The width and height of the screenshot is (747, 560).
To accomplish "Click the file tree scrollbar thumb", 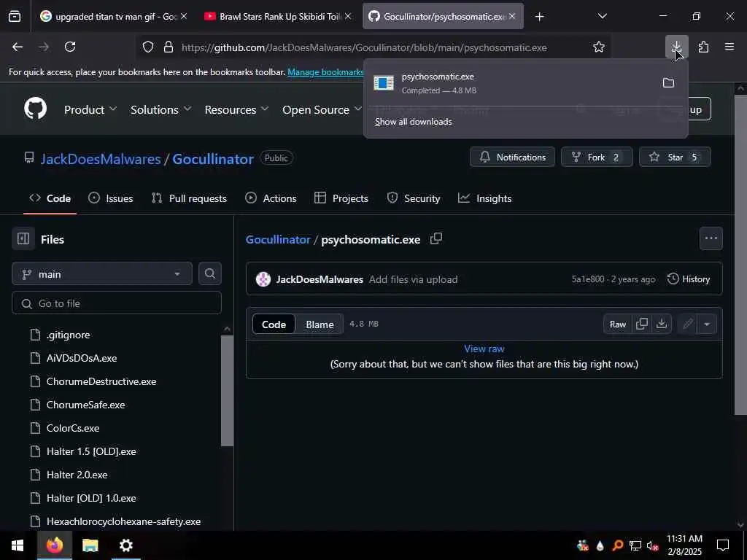I will (228, 391).
